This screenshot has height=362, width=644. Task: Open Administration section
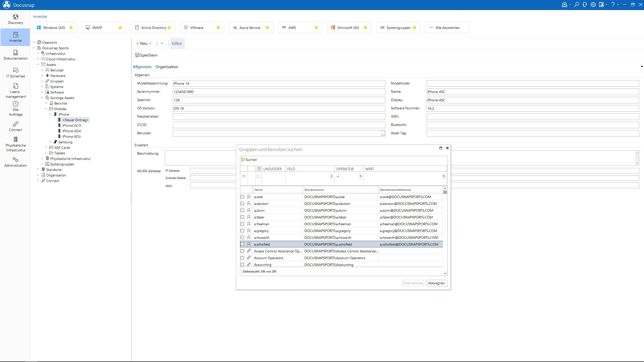tap(15, 162)
